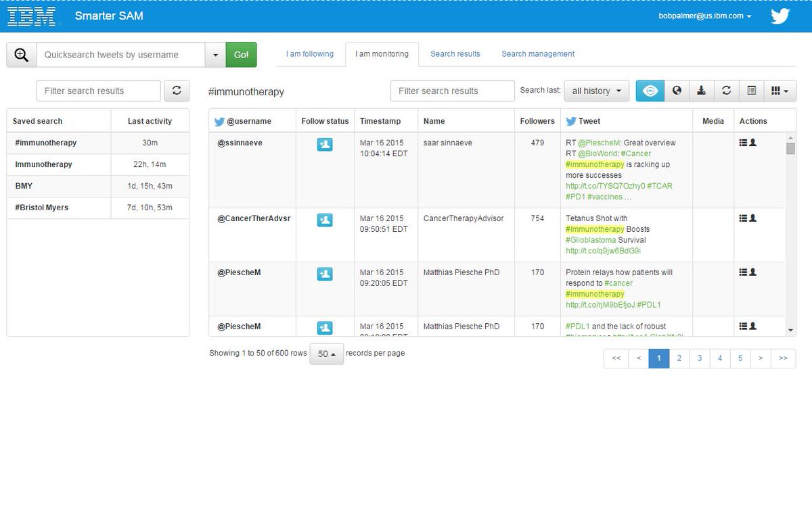Switch to 'I am following' tab
The height and width of the screenshot is (505, 812).
[310, 54]
